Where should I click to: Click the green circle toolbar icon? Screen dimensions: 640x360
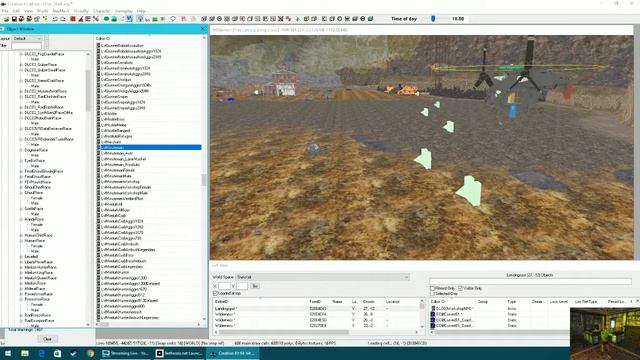[x=106, y=19]
